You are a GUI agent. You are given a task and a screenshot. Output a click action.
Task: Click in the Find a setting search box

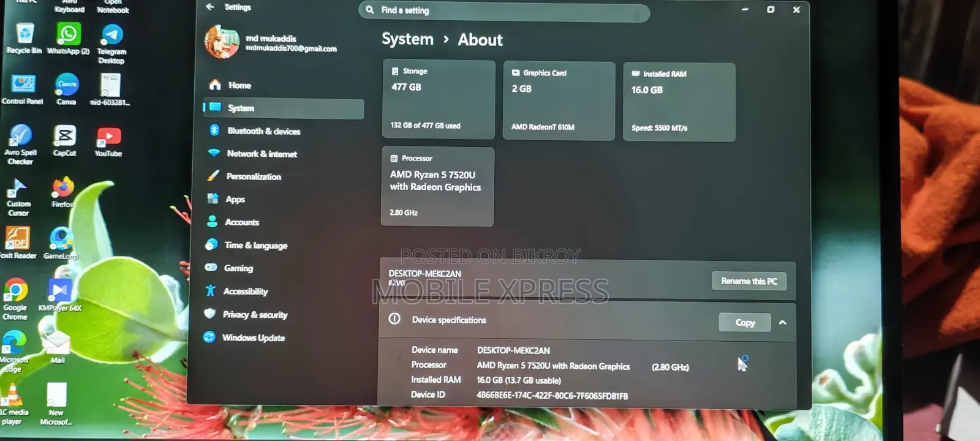click(503, 10)
